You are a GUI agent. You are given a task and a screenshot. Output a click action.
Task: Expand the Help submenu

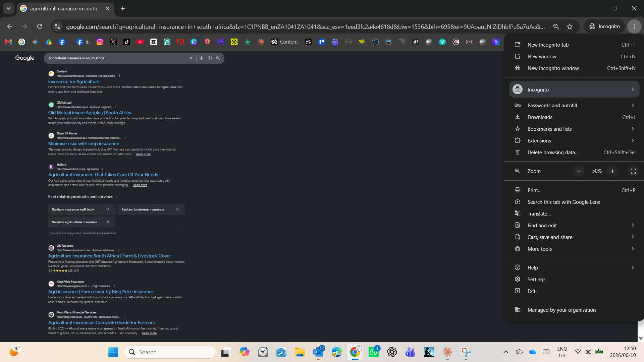[x=574, y=268]
